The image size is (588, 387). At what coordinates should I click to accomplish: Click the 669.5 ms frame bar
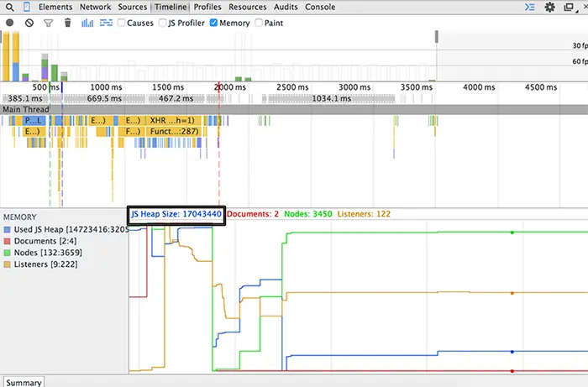104,98
